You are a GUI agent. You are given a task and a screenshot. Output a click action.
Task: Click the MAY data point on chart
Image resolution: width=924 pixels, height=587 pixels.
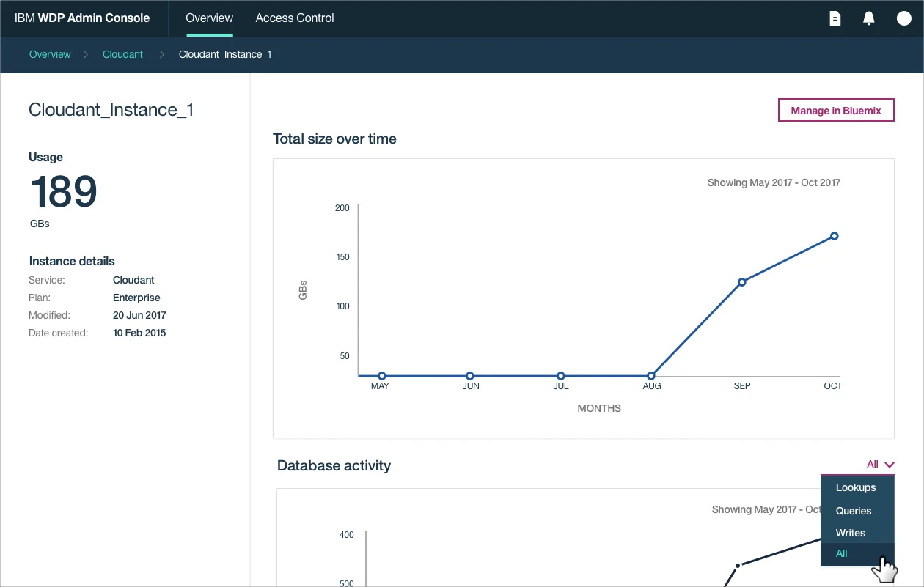click(382, 376)
